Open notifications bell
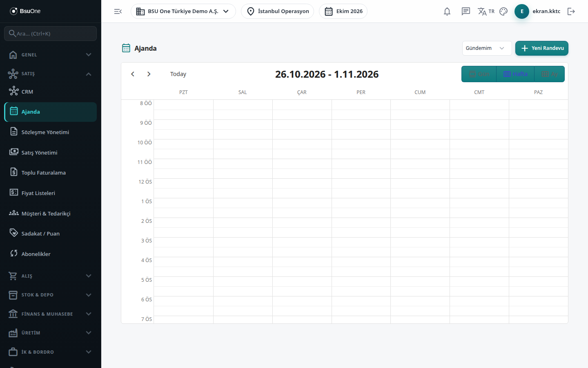 [x=447, y=11]
